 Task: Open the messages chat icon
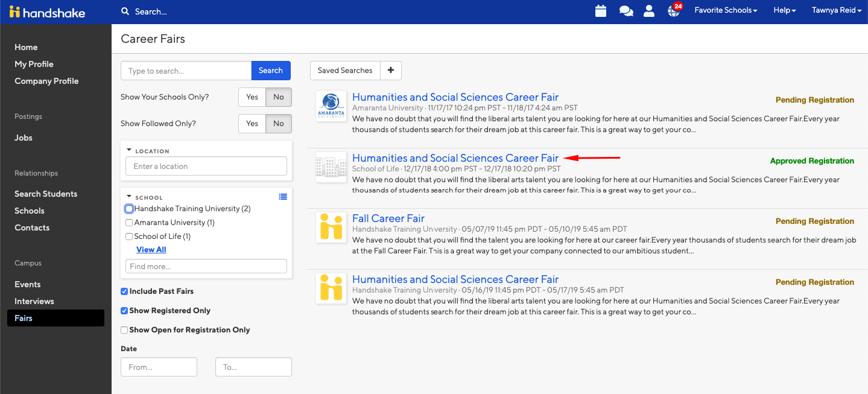click(626, 11)
